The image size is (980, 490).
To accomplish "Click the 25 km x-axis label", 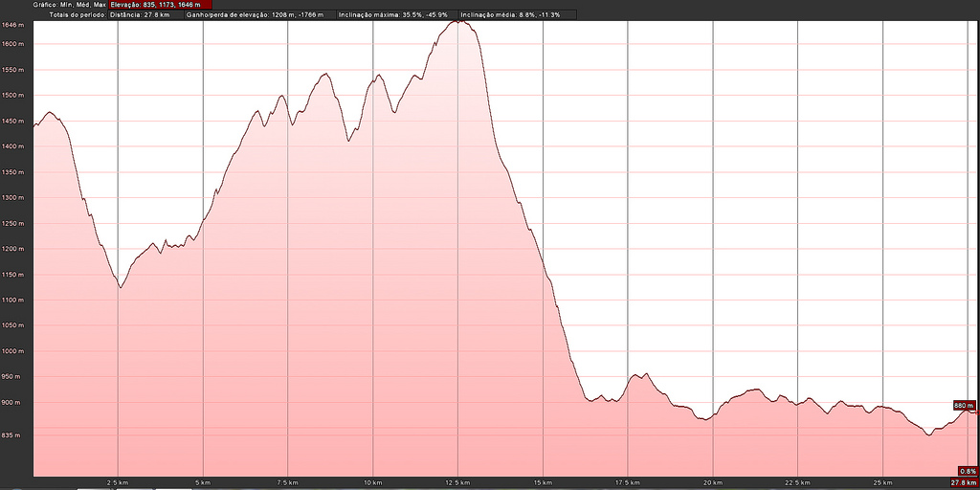I will coord(882,481).
